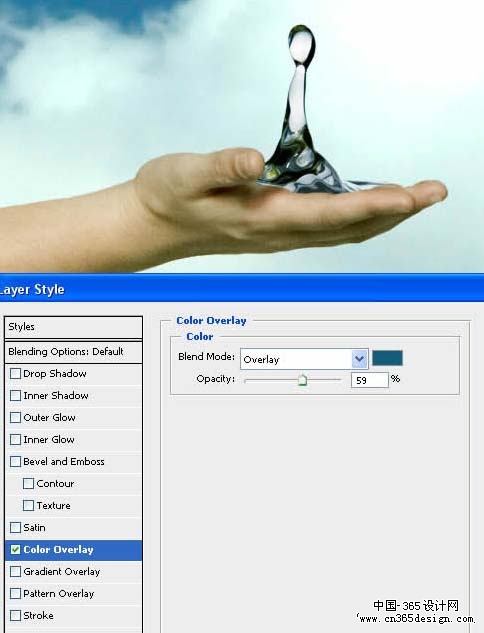Click the Overlay blend mode combo box
The image size is (484, 633).
click(x=304, y=359)
